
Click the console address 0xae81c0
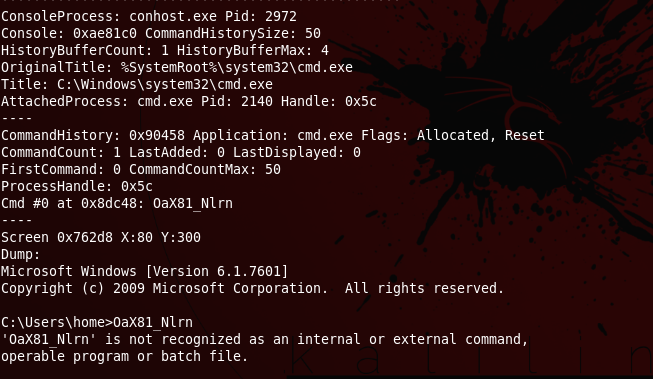pos(105,33)
